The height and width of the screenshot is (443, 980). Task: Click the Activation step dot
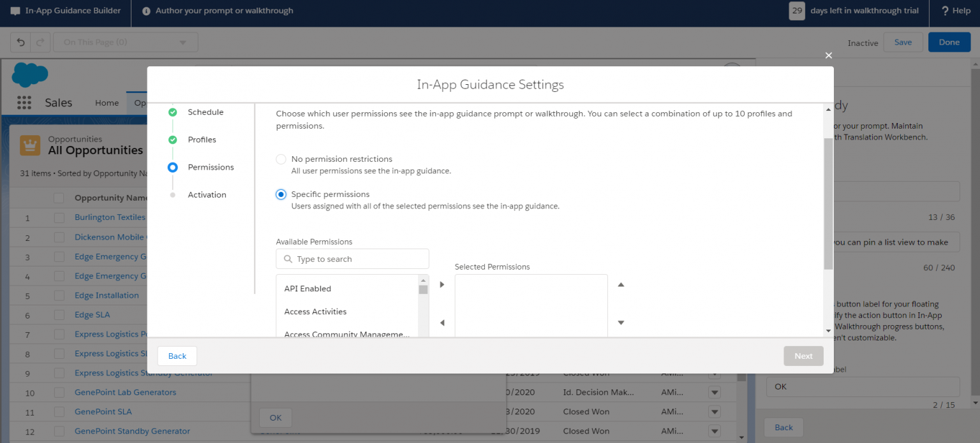[173, 195]
